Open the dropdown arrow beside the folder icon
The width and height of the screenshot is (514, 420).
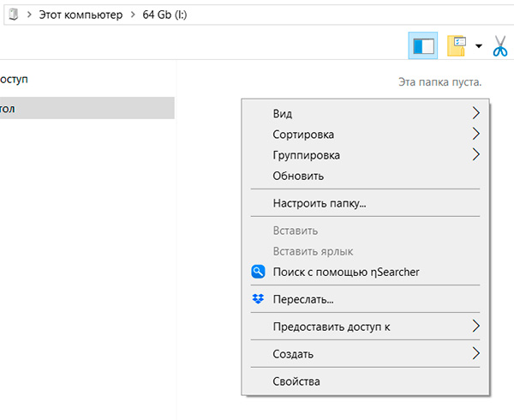(479, 46)
